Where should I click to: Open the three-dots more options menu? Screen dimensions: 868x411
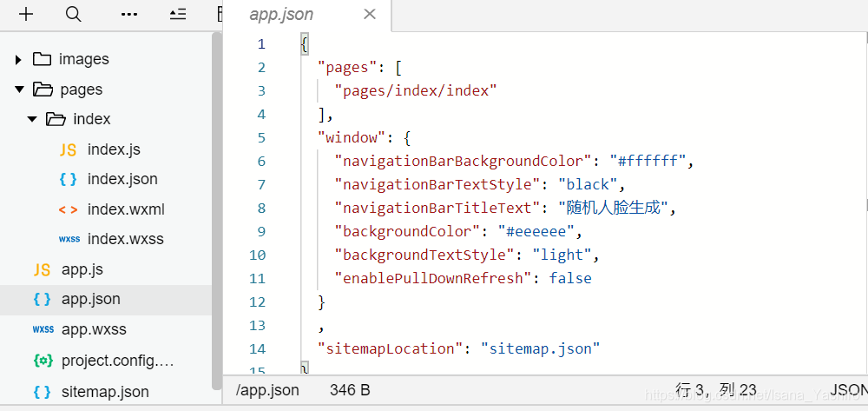point(129,15)
